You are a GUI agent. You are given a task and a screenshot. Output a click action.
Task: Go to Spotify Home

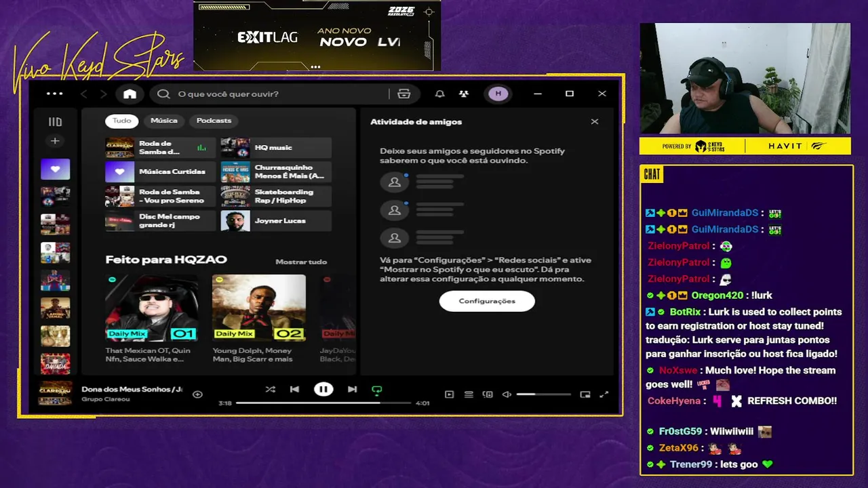[x=130, y=94]
